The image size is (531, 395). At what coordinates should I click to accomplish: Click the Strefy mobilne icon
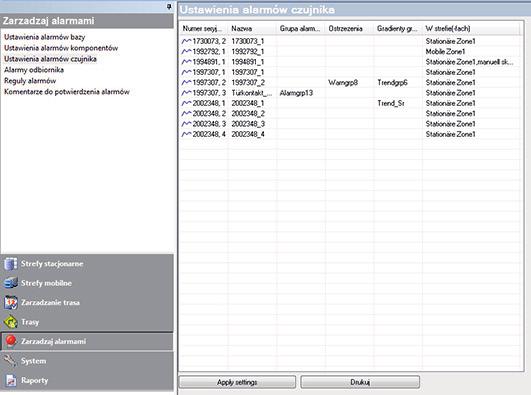[x=10, y=283]
